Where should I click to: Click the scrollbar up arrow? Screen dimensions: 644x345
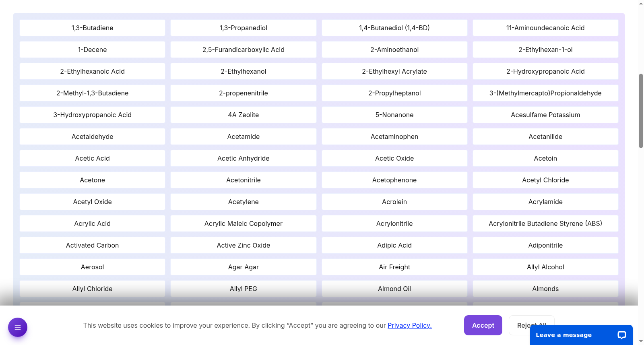641,3
